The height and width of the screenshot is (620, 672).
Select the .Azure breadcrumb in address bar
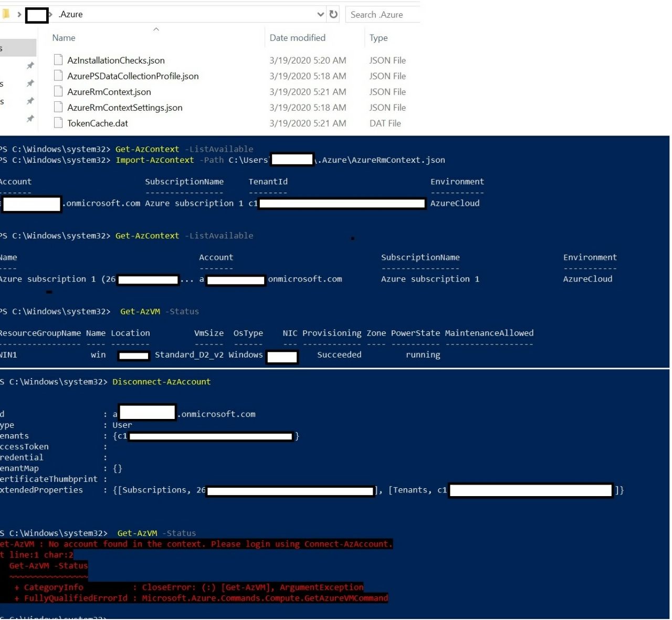[71, 14]
